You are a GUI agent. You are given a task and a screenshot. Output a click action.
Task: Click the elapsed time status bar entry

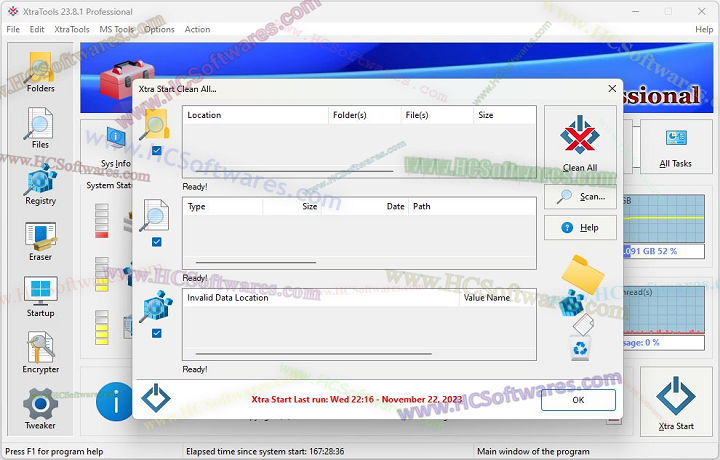(265, 451)
